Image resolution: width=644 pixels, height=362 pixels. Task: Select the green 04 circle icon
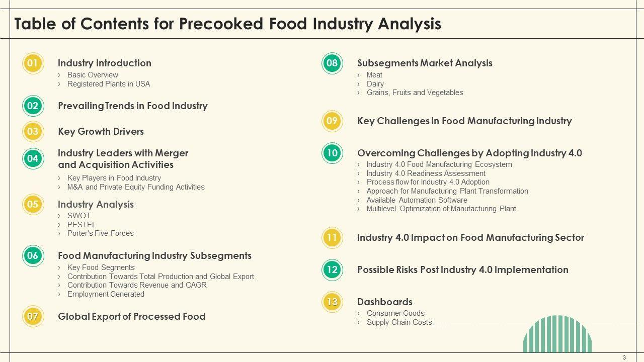(33, 159)
